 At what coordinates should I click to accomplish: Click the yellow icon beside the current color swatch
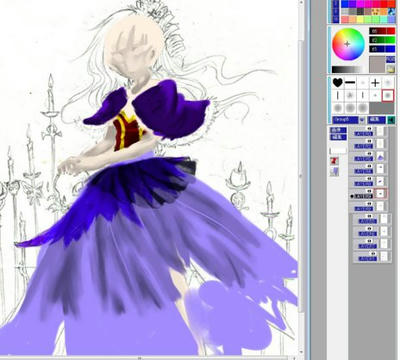[391, 69]
